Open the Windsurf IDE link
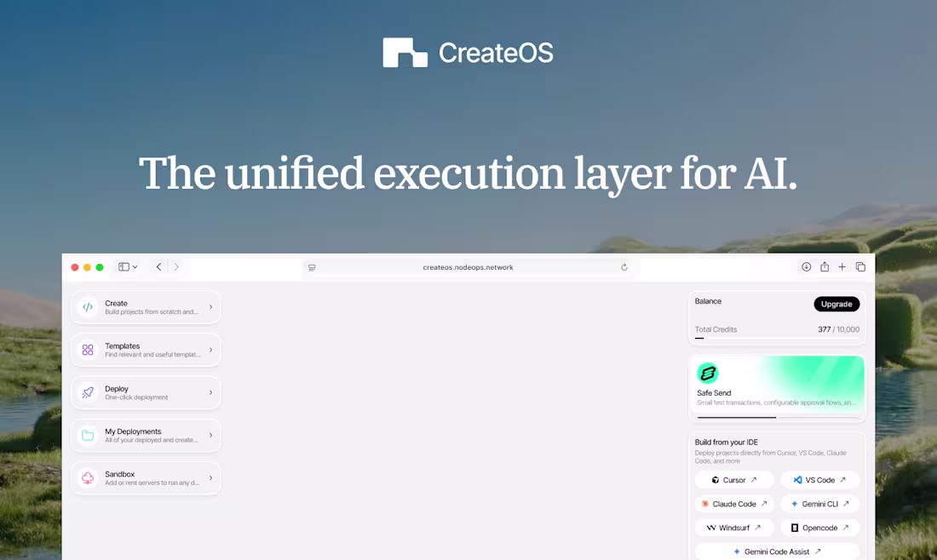Image resolution: width=937 pixels, height=560 pixels. pos(734,528)
